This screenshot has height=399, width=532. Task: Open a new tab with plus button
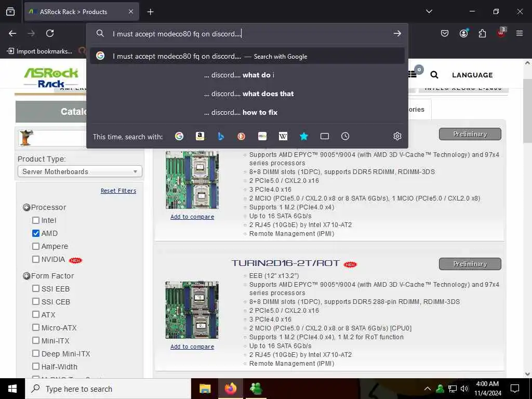[150, 12]
